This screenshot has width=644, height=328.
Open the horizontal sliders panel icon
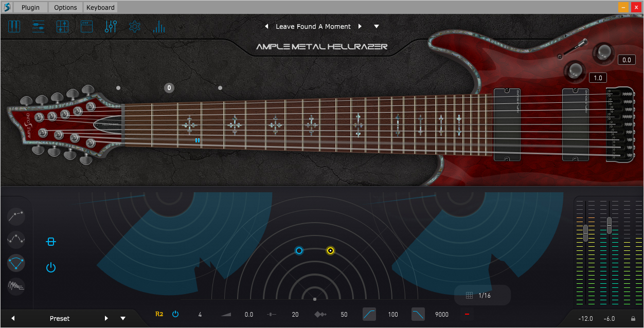tap(39, 26)
